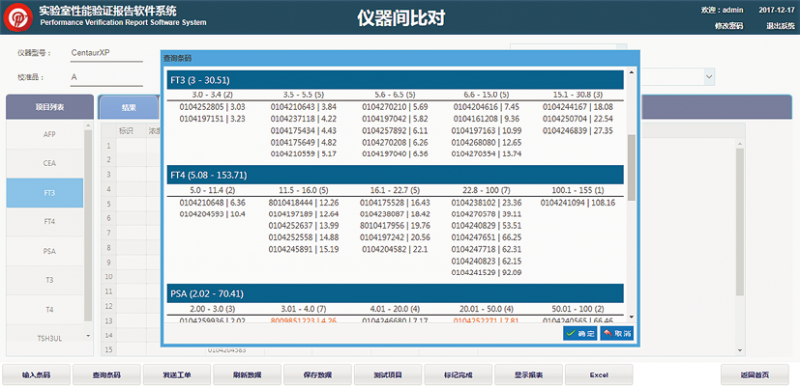Click the dialog vertical scrollbar thumb

pyautogui.click(x=631, y=168)
